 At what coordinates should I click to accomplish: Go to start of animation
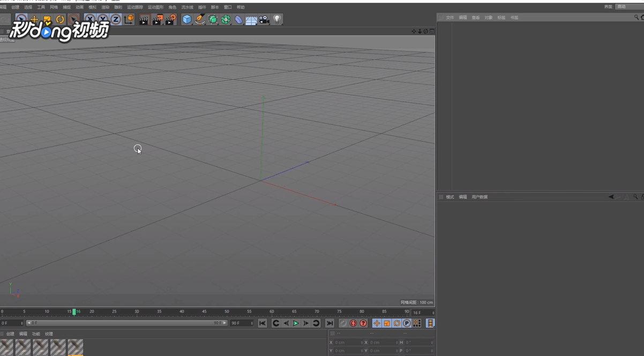262,323
